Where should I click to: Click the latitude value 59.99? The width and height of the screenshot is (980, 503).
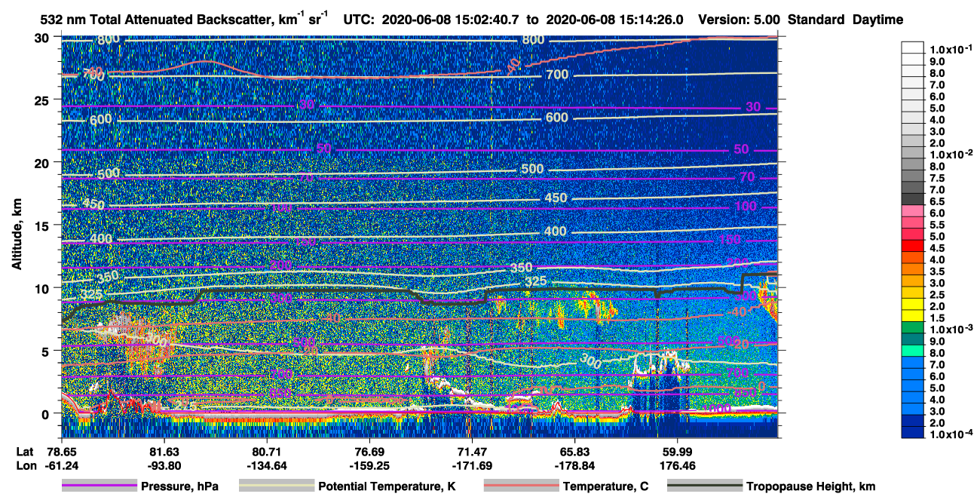(x=677, y=451)
